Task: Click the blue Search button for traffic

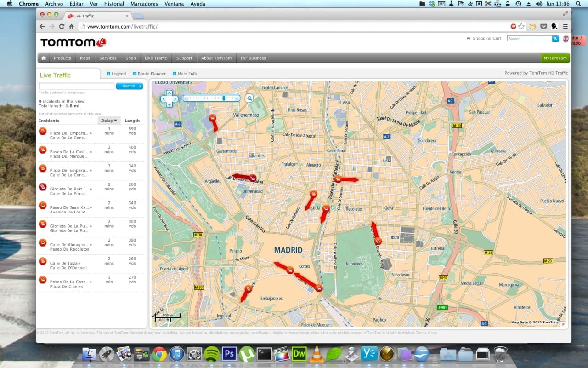Action: click(129, 86)
